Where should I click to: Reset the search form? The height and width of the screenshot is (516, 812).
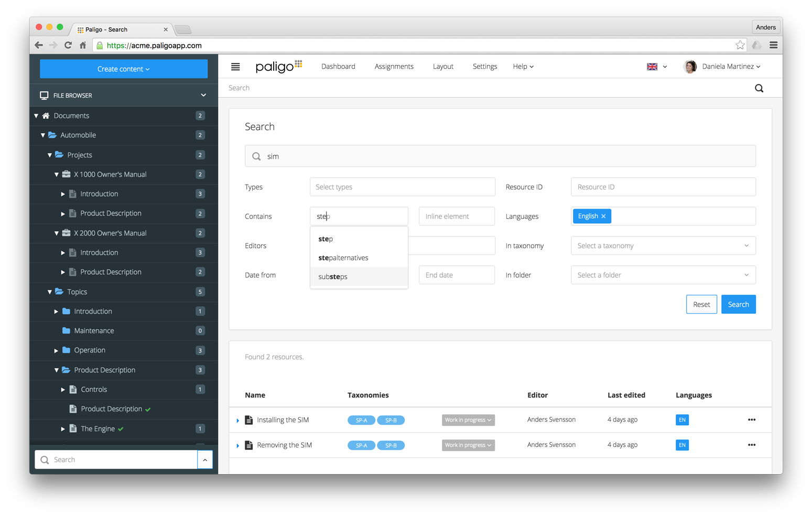tap(701, 304)
